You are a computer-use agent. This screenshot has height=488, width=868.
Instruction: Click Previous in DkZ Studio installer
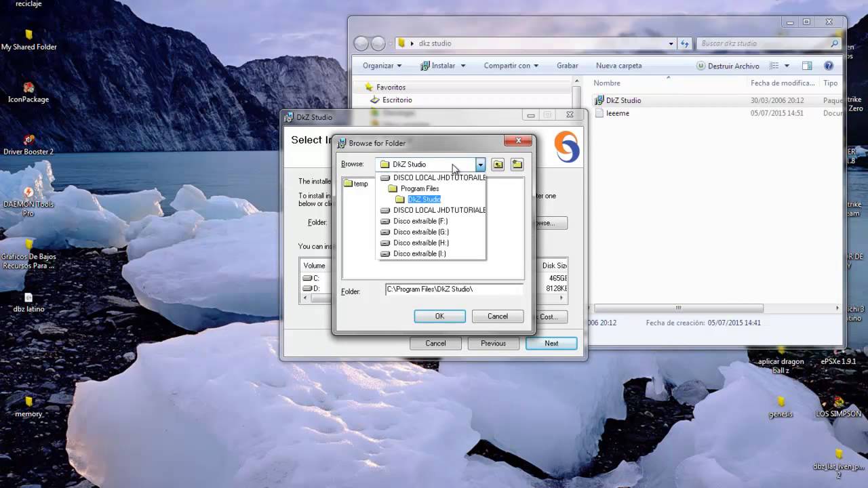[x=493, y=344]
